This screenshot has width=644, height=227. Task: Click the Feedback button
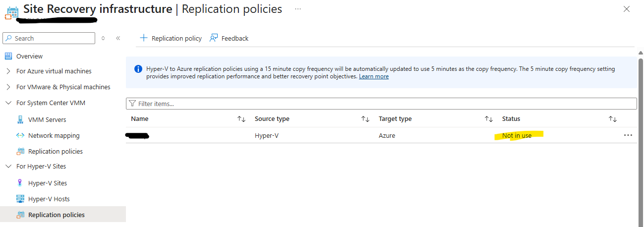(x=229, y=38)
